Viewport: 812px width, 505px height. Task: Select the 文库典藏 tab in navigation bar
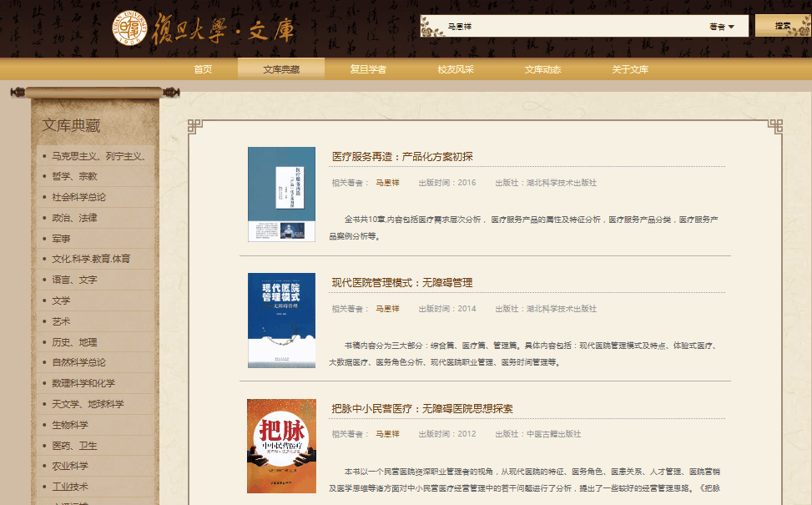(x=281, y=69)
